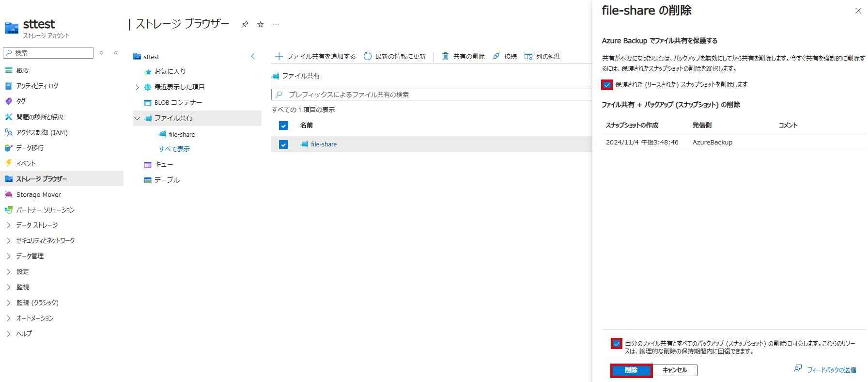Open ストレージ ブラウザー menu item
The width and height of the screenshot is (868, 382).
(62, 179)
